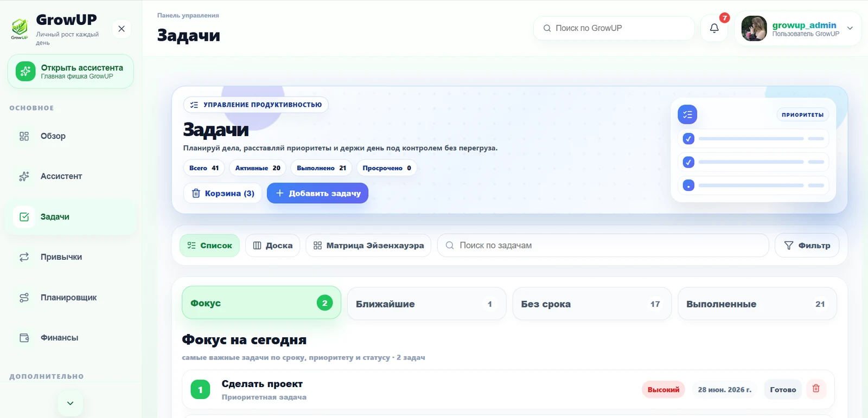Go to Обзор in the sidebar
The width and height of the screenshot is (868, 418).
(x=71, y=136)
